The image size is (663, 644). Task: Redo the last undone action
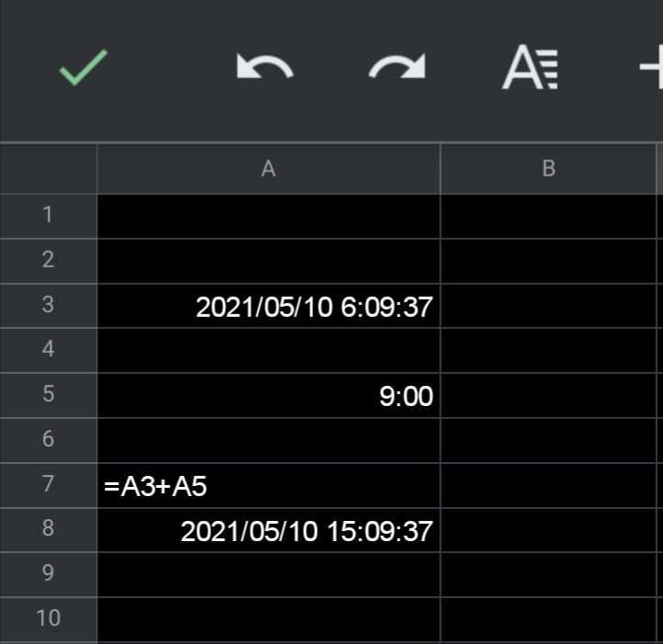point(397,69)
